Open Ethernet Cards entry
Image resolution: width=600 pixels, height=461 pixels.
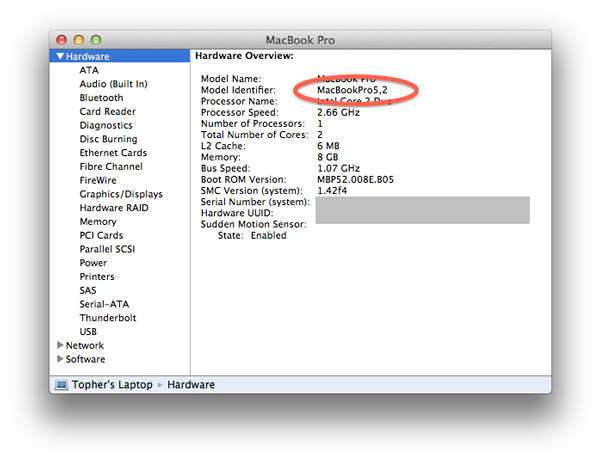pos(113,153)
